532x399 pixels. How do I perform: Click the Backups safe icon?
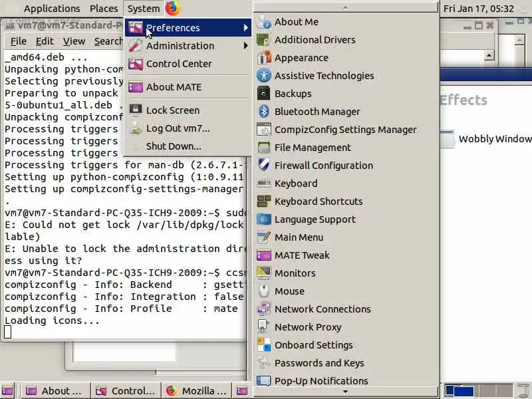(264, 93)
